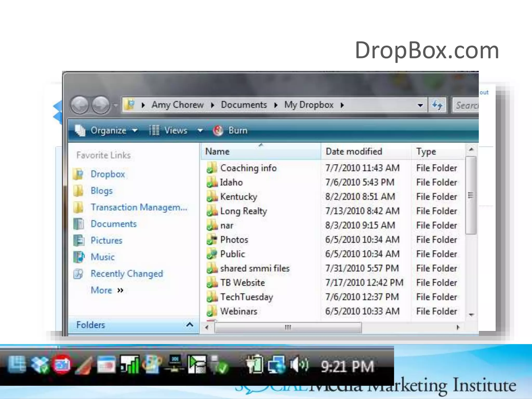Image resolution: width=532 pixels, height=399 pixels.
Task: Click the leftmost blue grid tray icon
Action: (x=17, y=364)
